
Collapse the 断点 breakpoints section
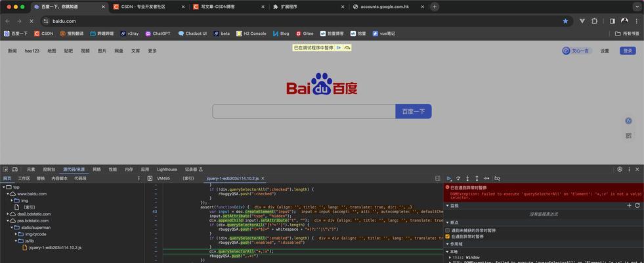pyautogui.click(x=448, y=223)
